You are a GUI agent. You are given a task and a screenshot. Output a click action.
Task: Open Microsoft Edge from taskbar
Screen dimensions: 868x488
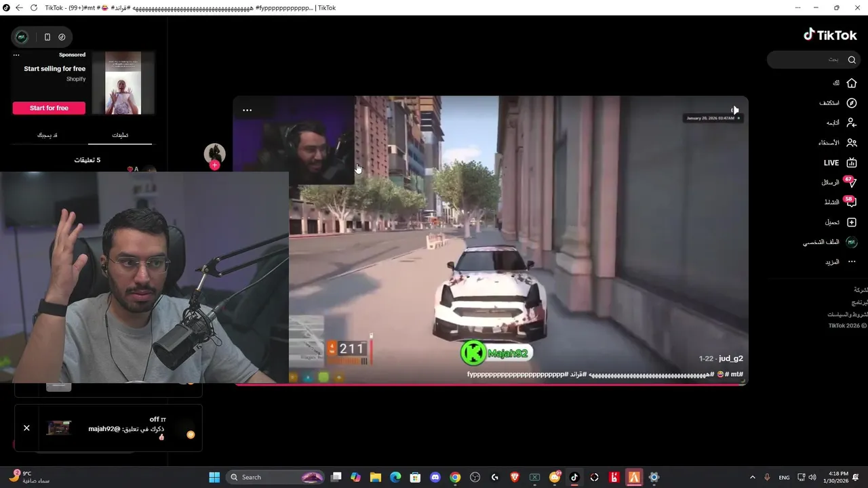395,477
